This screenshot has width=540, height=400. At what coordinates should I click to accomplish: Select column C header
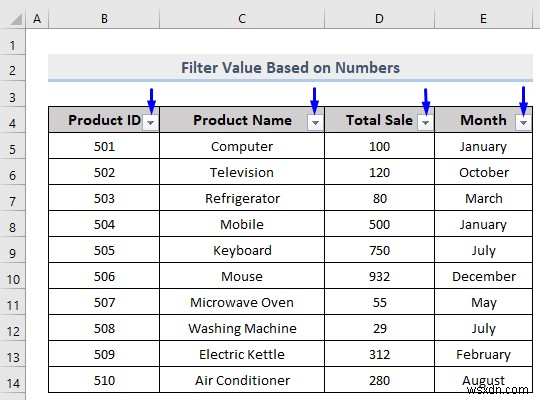click(x=242, y=19)
